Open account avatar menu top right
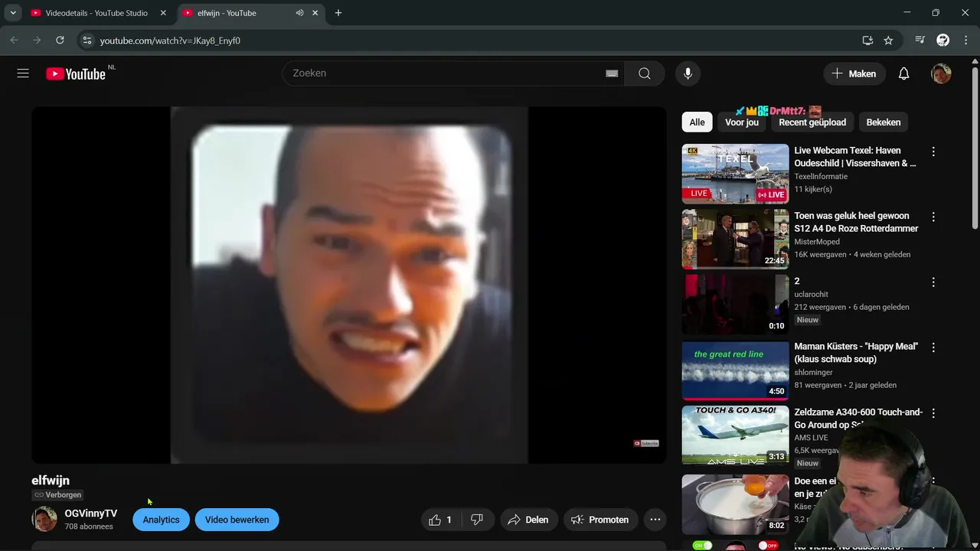This screenshot has height=551, width=980. click(941, 73)
